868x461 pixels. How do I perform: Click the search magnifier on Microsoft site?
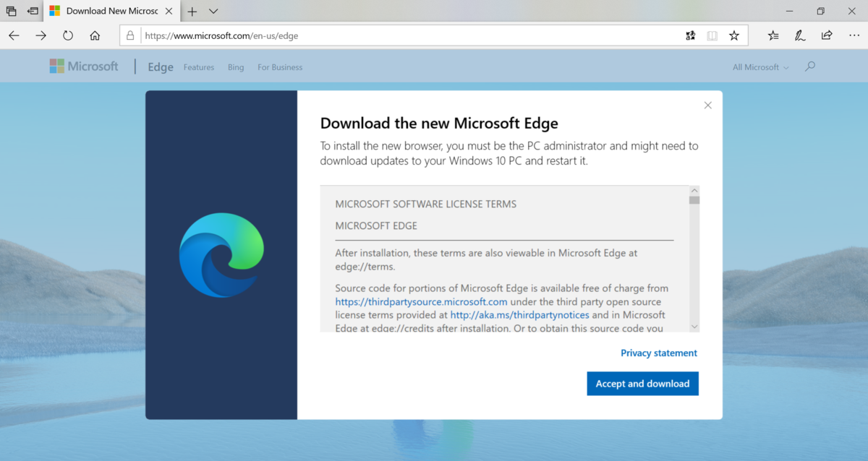point(810,66)
